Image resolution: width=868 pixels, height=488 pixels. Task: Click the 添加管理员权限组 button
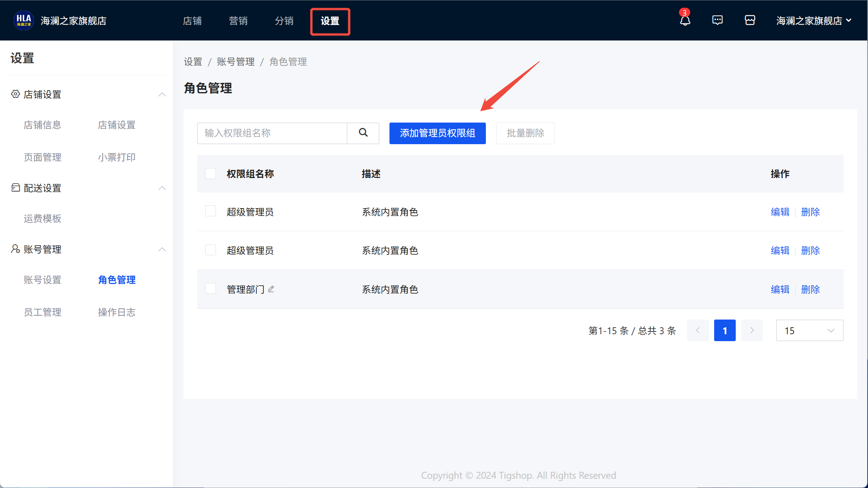click(x=437, y=133)
